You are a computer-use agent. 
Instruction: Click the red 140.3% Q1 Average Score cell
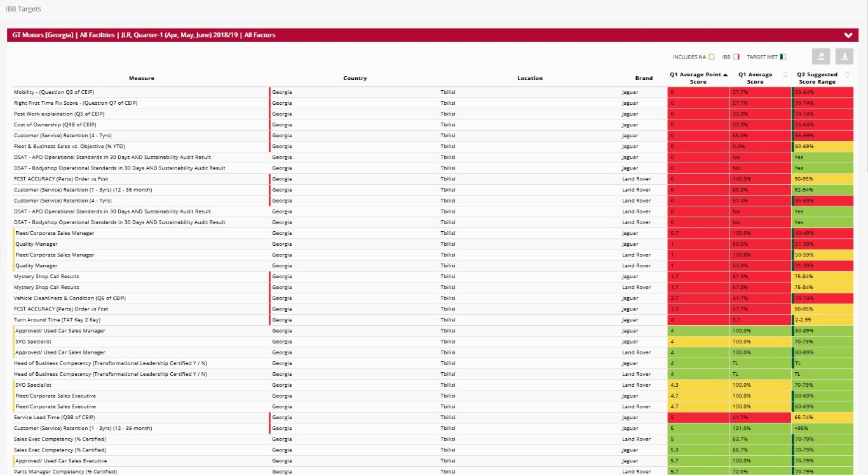click(x=760, y=179)
